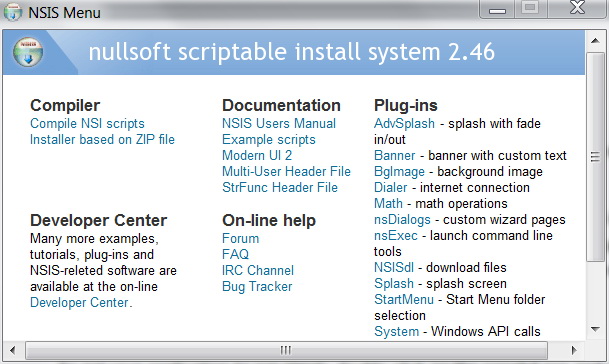Image resolution: width=609 pixels, height=364 pixels.
Task: Open Installer based on ZIP file
Action: click(103, 139)
